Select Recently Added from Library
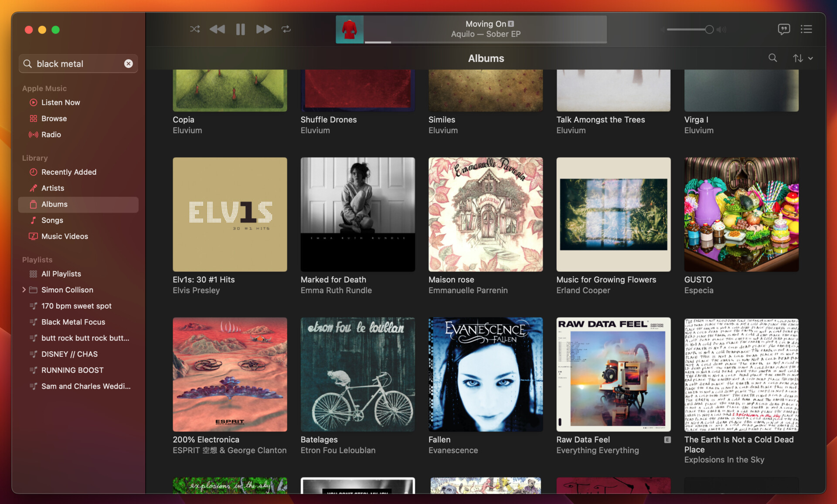The height and width of the screenshot is (504, 837). (x=69, y=172)
